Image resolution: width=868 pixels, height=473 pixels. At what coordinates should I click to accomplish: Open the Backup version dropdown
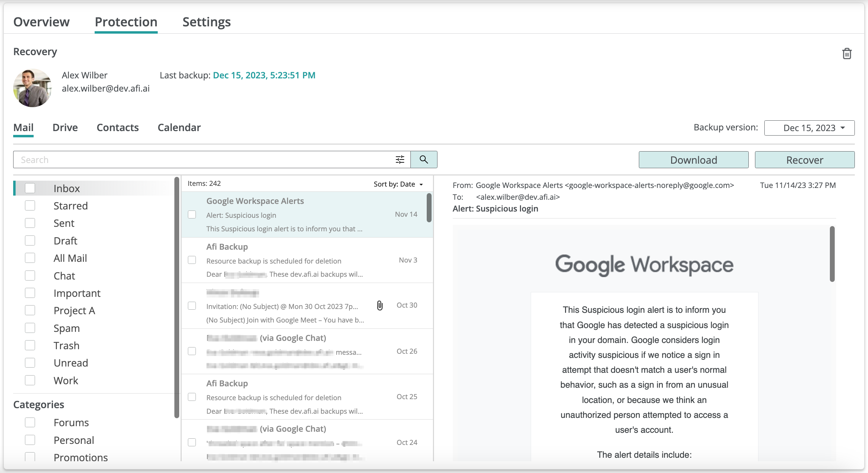click(809, 128)
